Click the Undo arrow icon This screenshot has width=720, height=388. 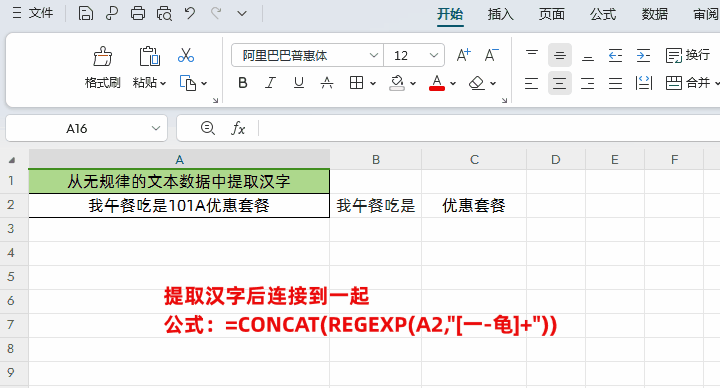[x=190, y=13]
